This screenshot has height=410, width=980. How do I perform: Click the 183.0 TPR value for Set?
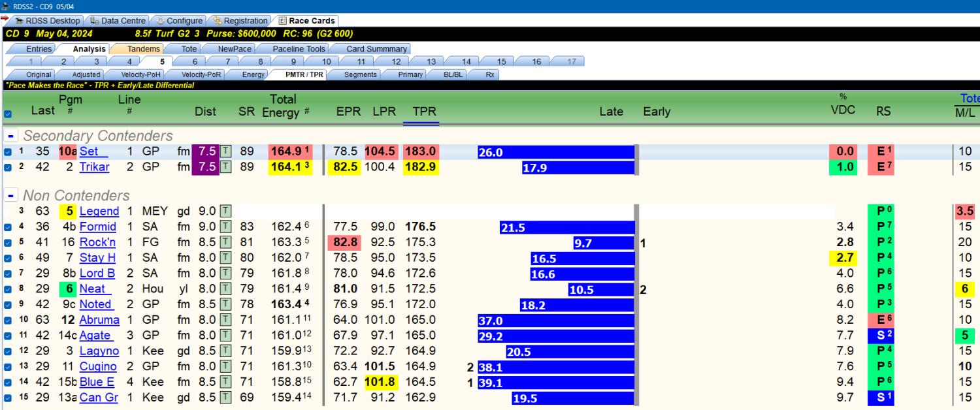[421, 151]
